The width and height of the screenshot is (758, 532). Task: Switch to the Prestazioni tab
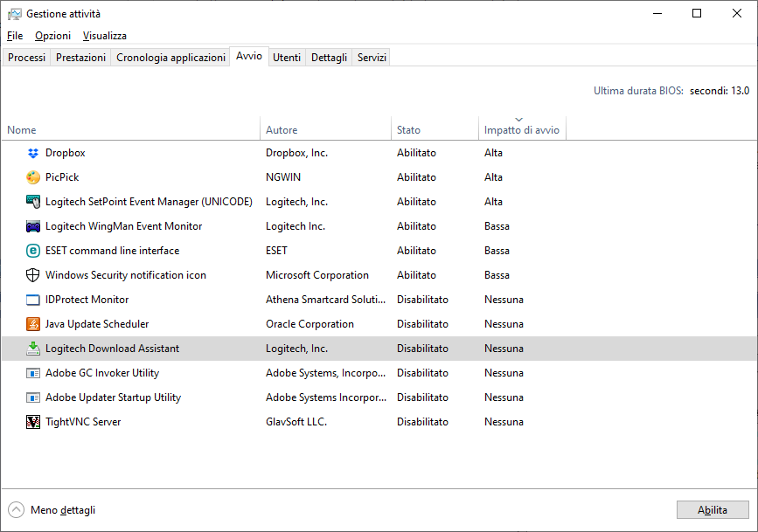pyautogui.click(x=80, y=58)
